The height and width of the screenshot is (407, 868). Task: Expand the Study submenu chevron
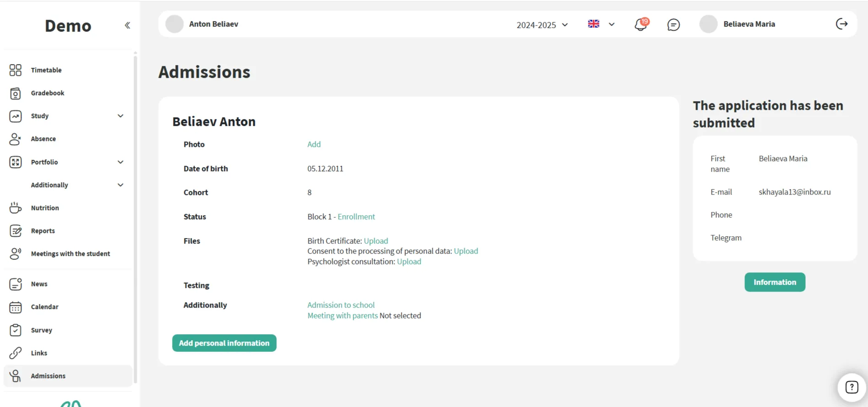(x=120, y=116)
